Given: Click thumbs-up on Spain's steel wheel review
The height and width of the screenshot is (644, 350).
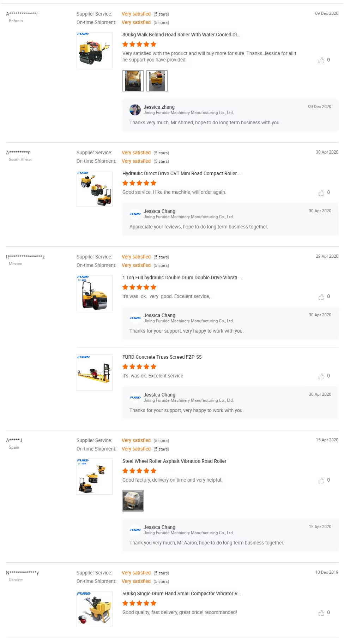Looking at the screenshot, I should [321, 480].
